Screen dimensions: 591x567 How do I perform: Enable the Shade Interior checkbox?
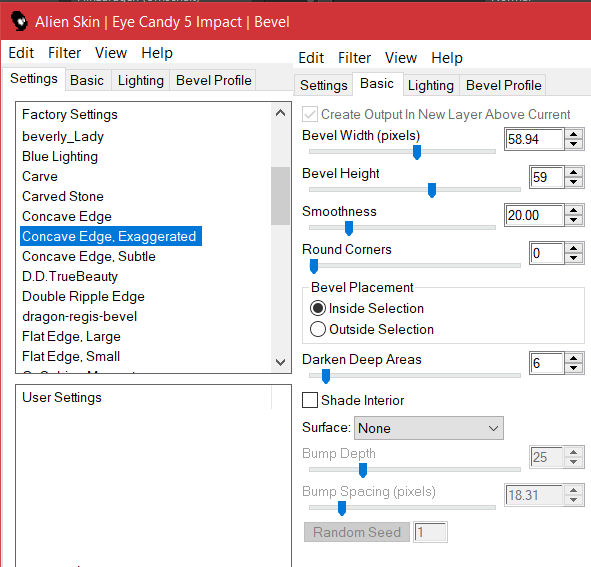(309, 400)
